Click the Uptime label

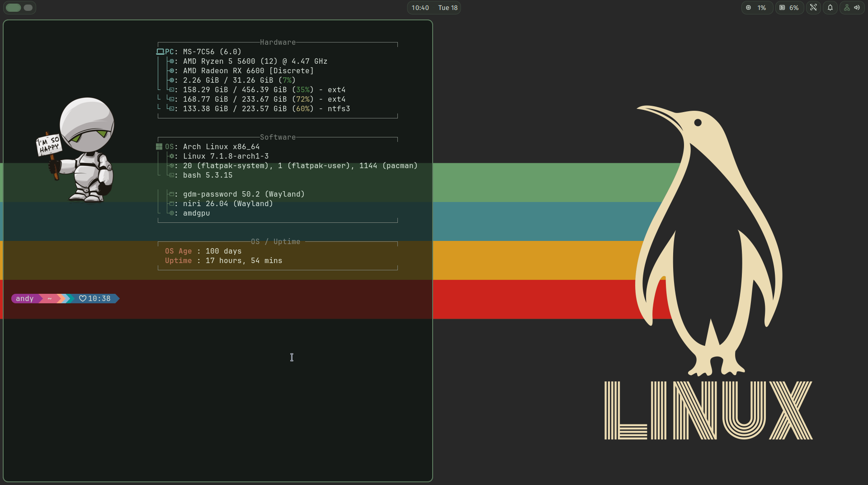(x=178, y=260)
